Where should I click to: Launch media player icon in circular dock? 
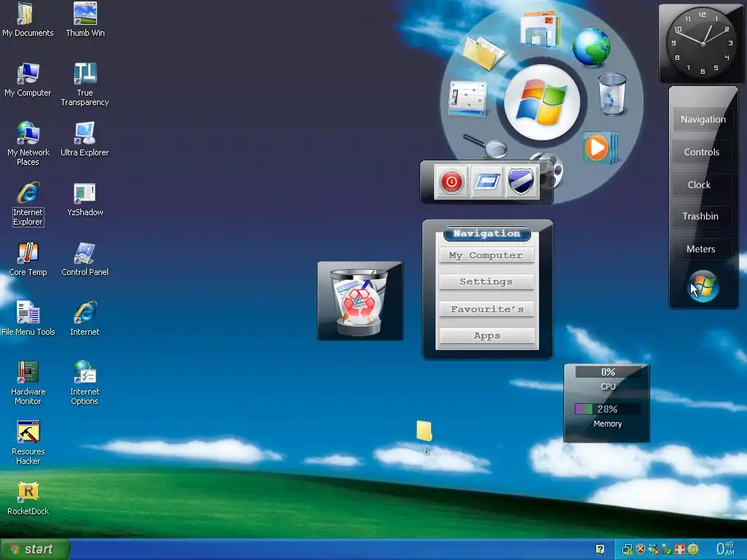pos(600,147)
